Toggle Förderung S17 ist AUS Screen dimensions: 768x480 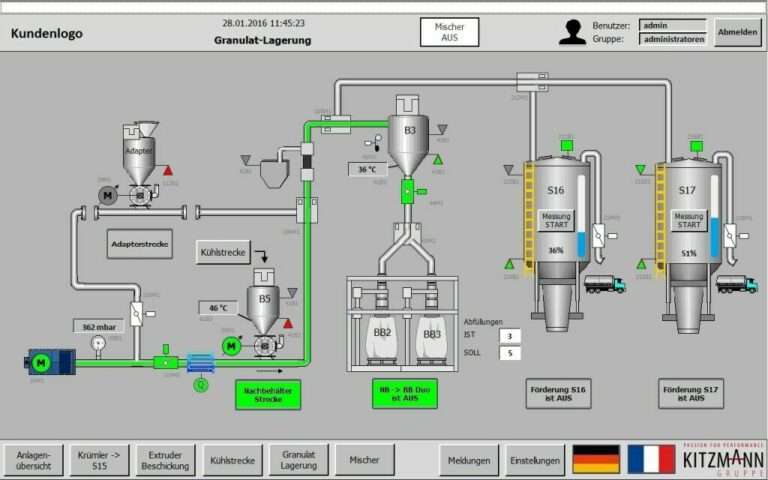691,394
